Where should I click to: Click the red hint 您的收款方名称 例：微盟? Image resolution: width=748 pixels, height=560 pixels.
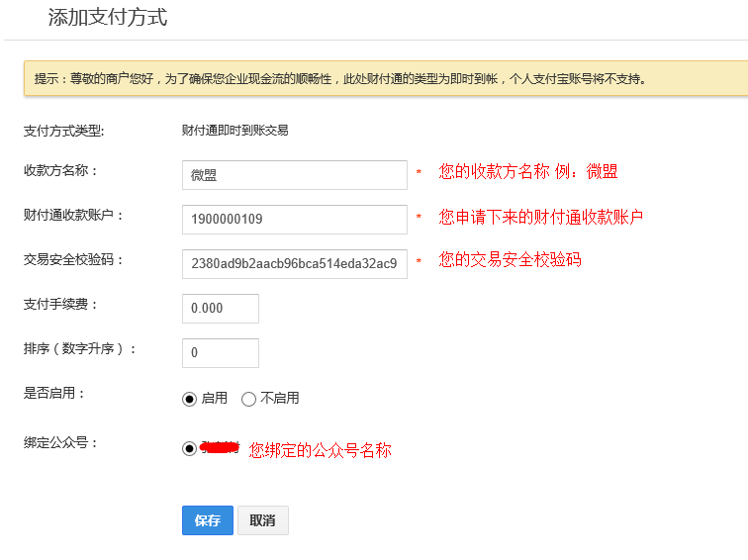[527, 172]
